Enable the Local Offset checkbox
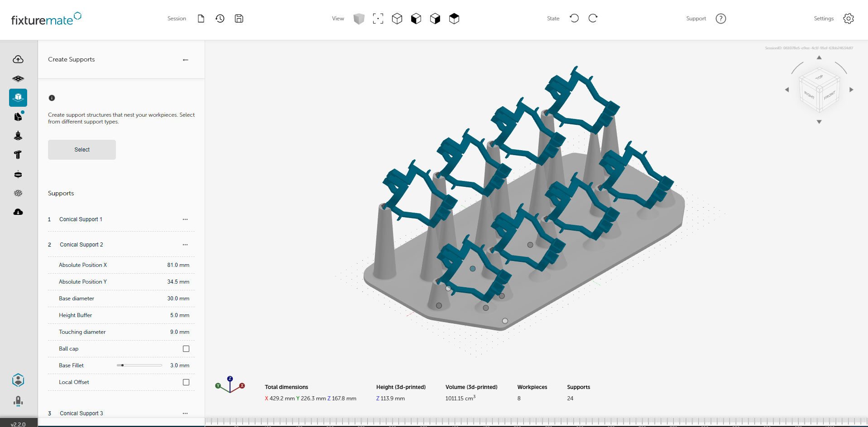 click(x=186, y=382)
